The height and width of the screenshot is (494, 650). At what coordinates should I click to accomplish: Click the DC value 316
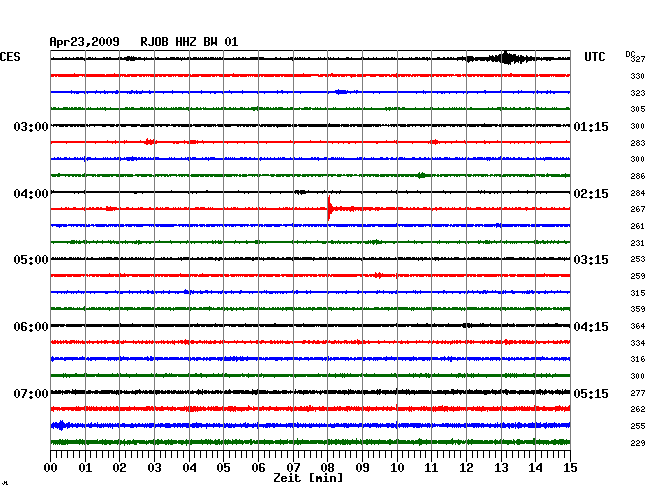[638, 359]
